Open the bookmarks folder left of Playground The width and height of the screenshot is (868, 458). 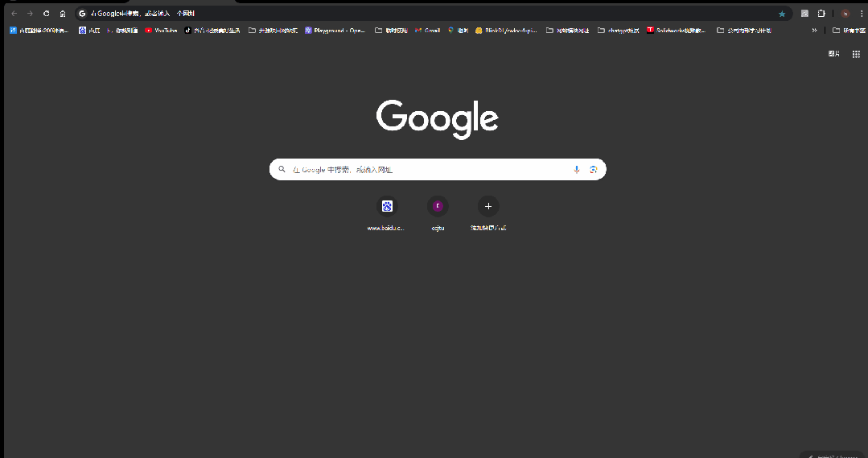[273, 31]
